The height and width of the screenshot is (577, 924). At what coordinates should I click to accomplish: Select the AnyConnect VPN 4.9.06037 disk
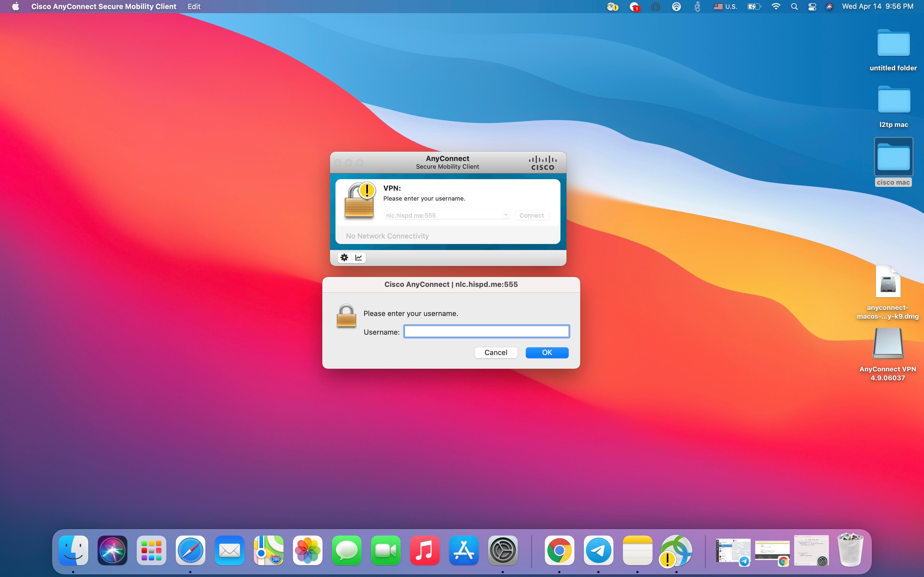888,344
